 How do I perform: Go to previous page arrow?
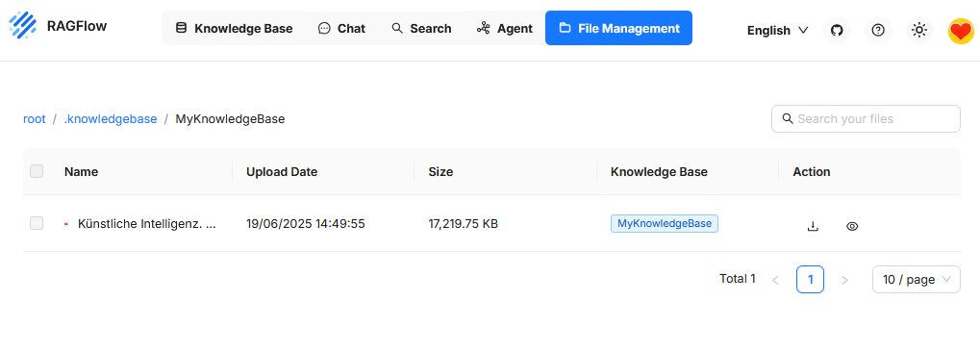tap(775, 280)
